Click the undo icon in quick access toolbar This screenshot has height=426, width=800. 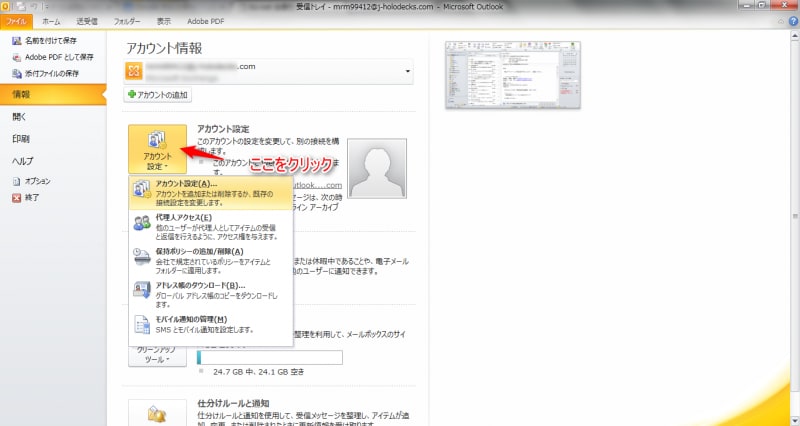[x=34, y=7]
